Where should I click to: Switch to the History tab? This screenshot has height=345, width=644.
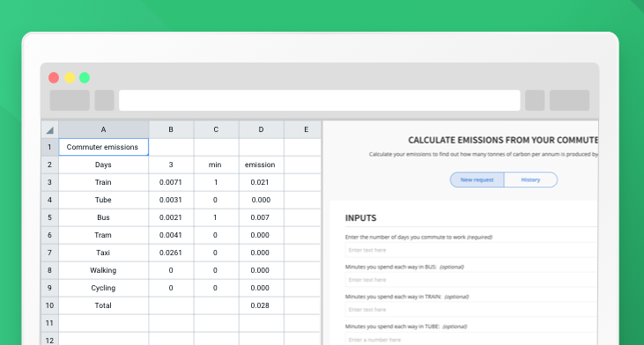coord(530,180)
